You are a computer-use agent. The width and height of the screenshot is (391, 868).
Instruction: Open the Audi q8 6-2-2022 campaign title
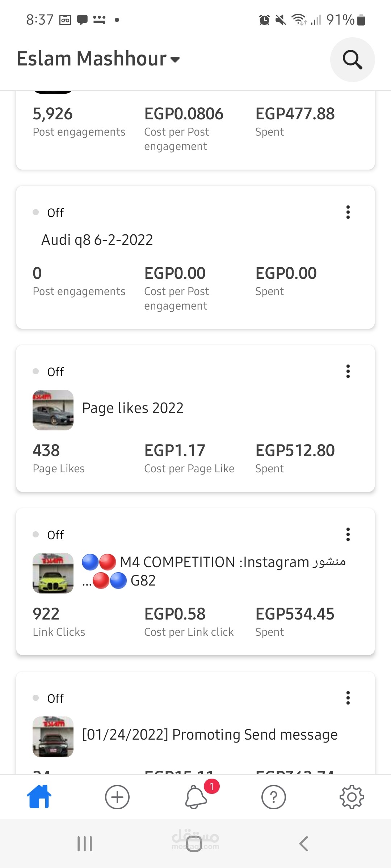[97, 240]
